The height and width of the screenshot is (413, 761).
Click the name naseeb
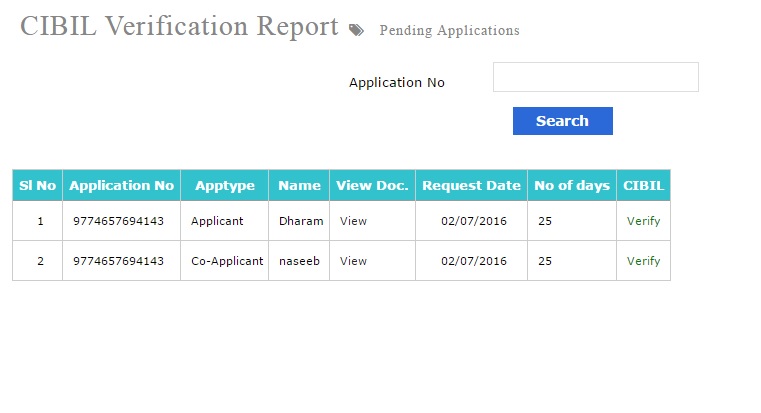299,261
